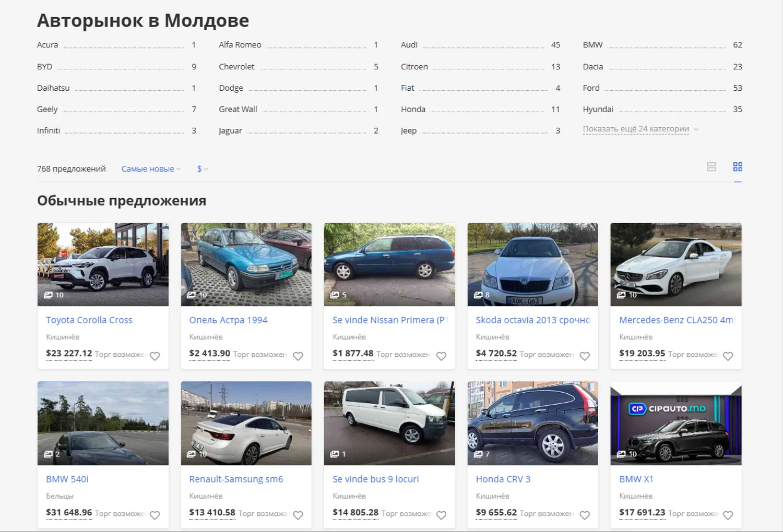
Task: Add BMW 540i to favorites
Action: tap(155, 515)
